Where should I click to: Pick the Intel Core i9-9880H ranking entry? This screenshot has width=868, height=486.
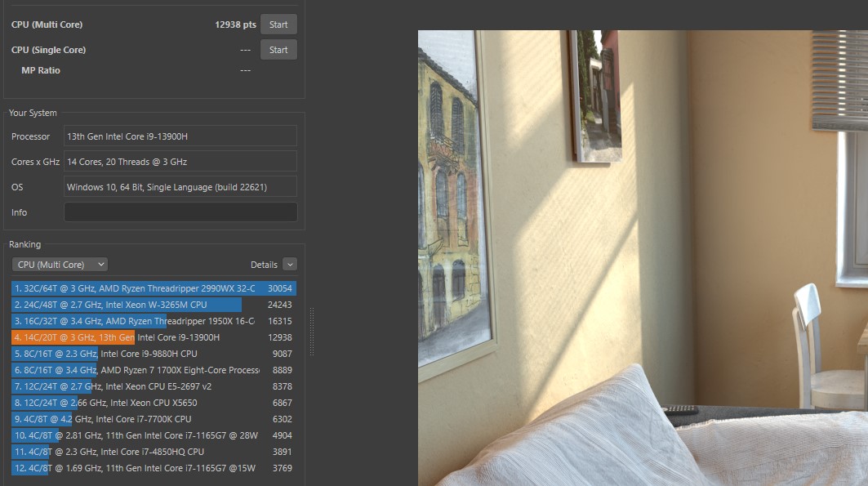point(154,354)
